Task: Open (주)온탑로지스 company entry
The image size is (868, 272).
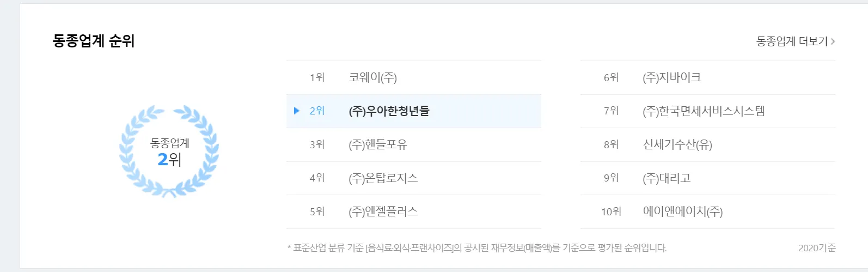Action: point(383,178)
